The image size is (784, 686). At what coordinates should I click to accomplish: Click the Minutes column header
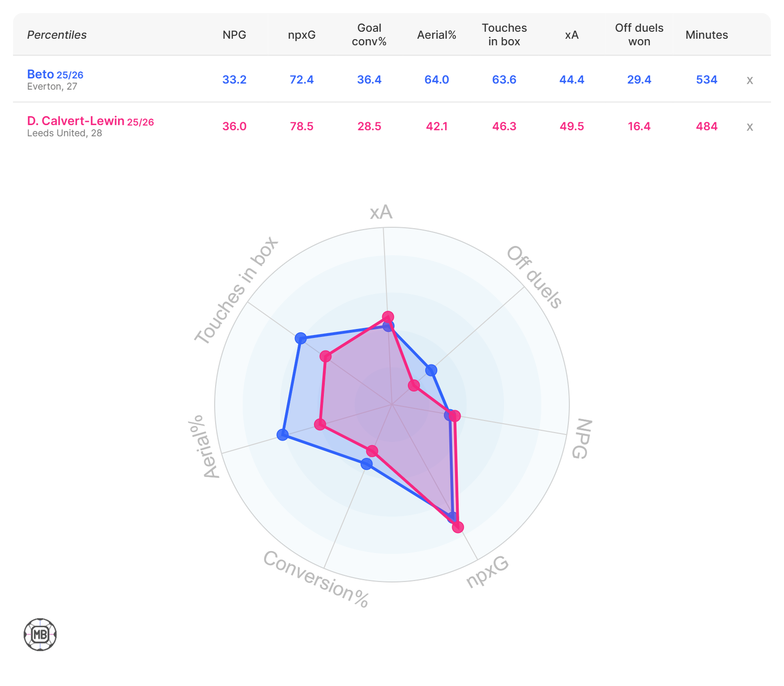(707, 35)
